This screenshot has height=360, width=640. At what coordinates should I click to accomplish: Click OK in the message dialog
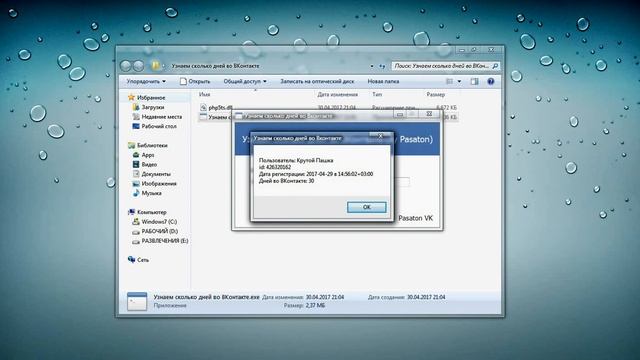367,207
